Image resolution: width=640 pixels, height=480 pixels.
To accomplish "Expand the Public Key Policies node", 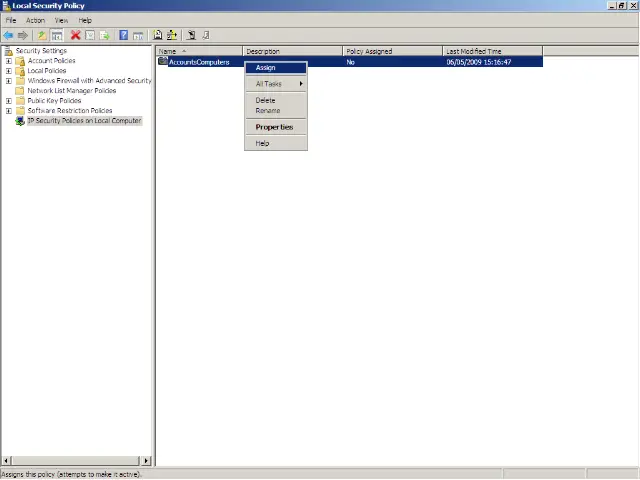I will (x=9, y=101).
